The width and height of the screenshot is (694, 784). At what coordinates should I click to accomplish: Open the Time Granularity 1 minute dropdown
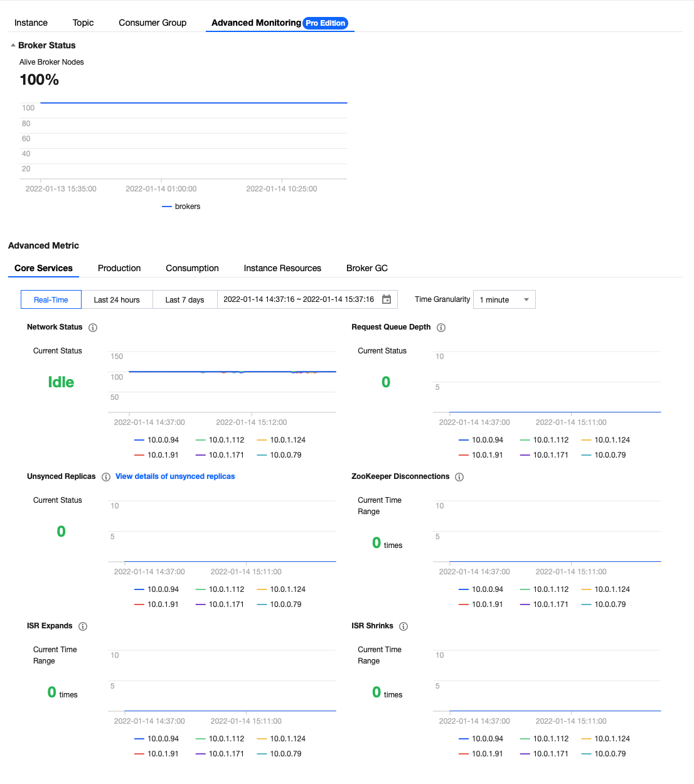point(504,299)
